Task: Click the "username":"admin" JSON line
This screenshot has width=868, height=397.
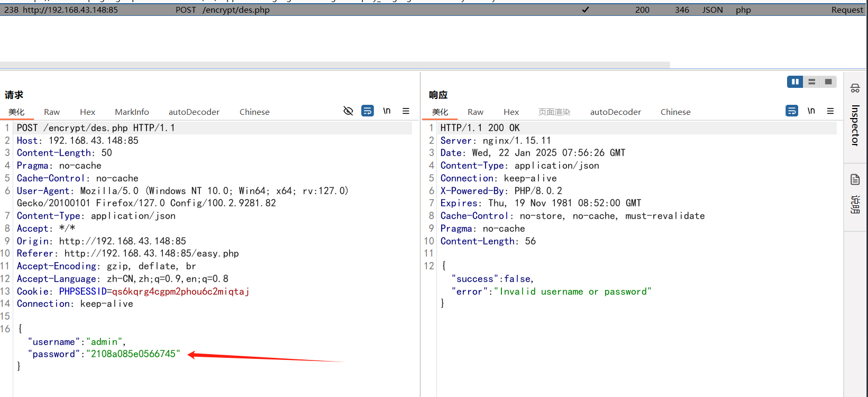Action: pyautogui.click(x=77, y=342)
